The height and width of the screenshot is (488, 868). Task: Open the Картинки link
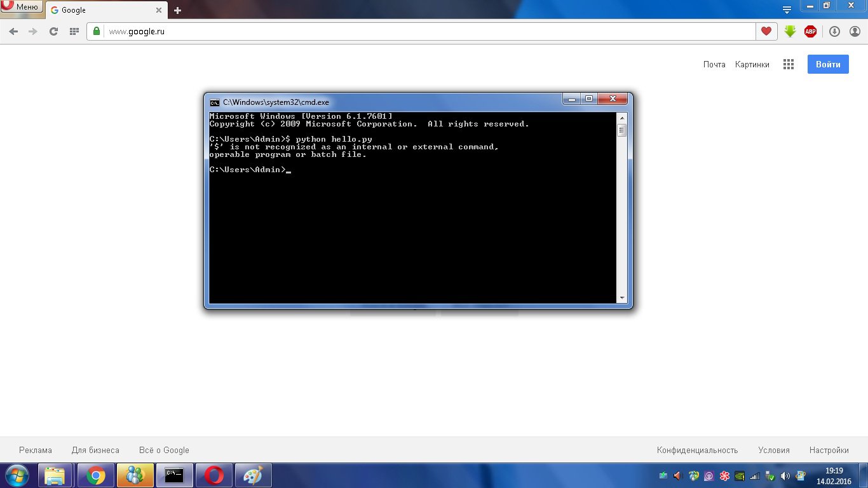click(752, 64)
